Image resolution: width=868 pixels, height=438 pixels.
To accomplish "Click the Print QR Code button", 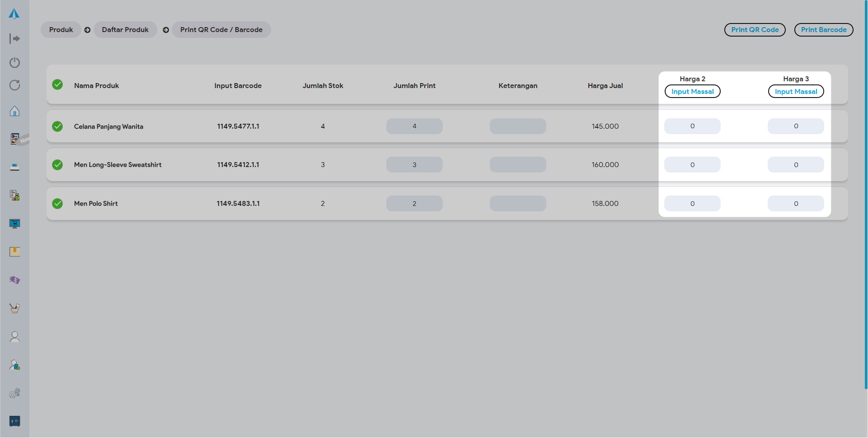I will point(755,30).
